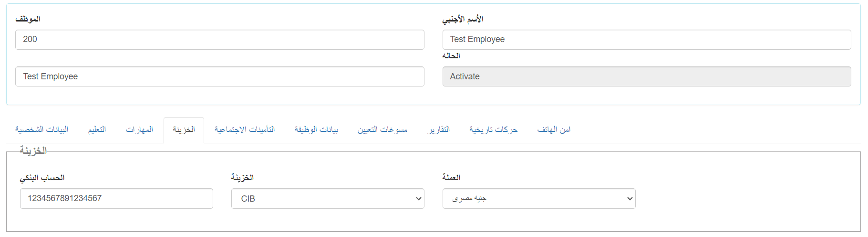This screenshot has width=868, height=237.
Task: Show the مسوغات التعيين tab
Action: (382, 129)
